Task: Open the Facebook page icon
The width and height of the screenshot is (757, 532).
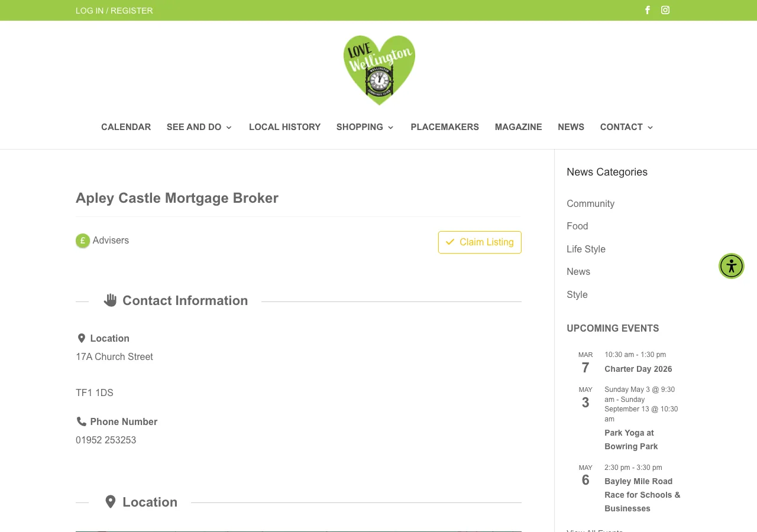Action: point(647,10)
